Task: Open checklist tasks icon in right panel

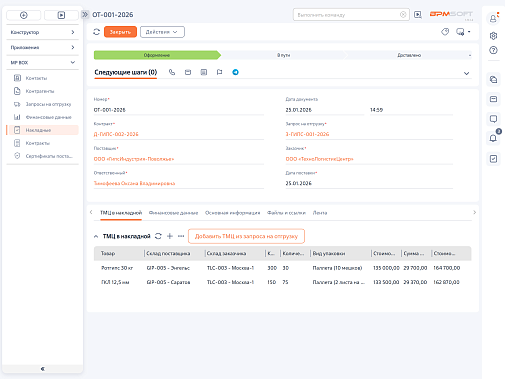Action: [493, 159]
